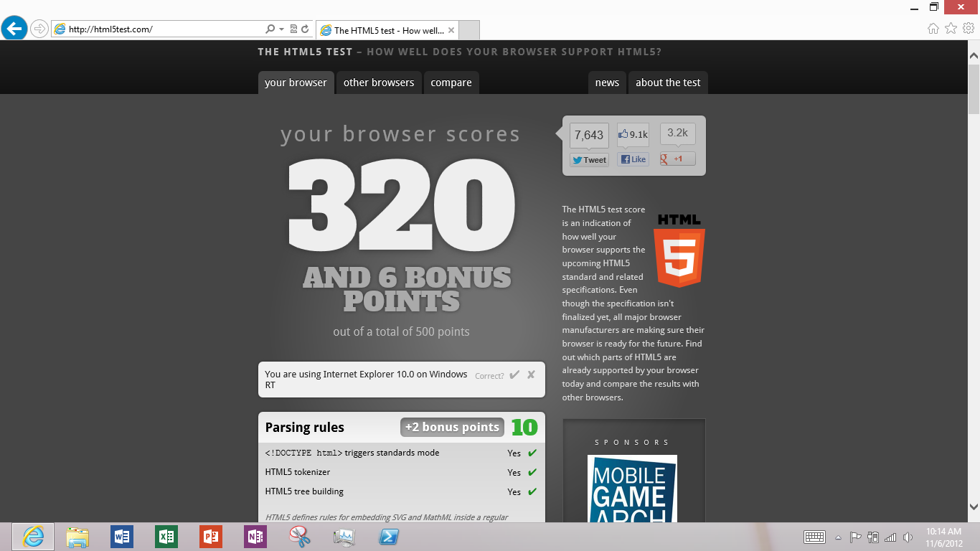Show hidden tray icons arrow

click(x=838, y=537)
